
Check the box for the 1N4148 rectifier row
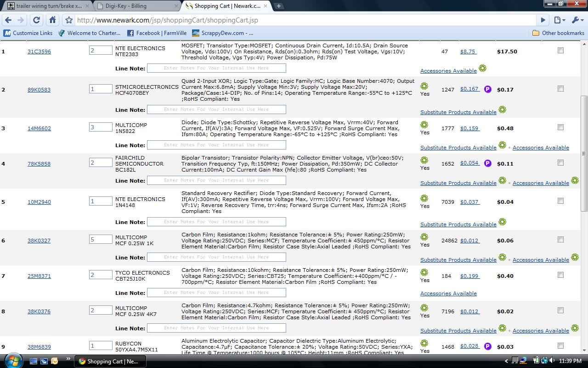point(560,201)
